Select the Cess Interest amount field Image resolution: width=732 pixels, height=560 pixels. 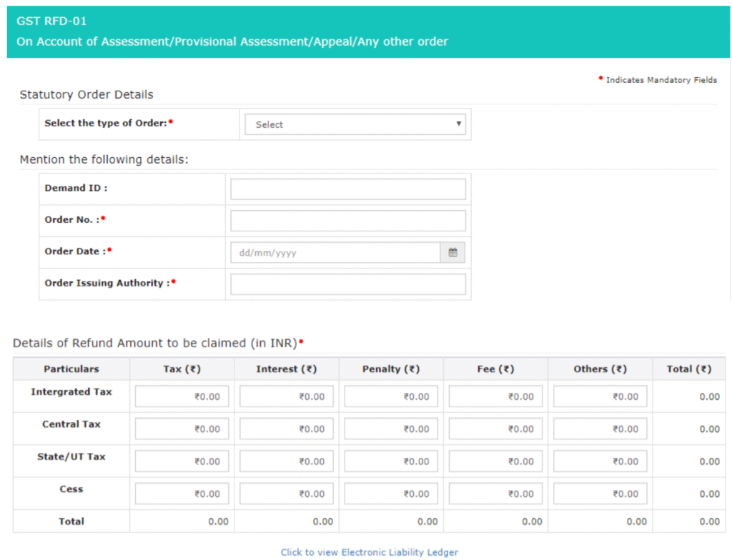tap(286, 494)
